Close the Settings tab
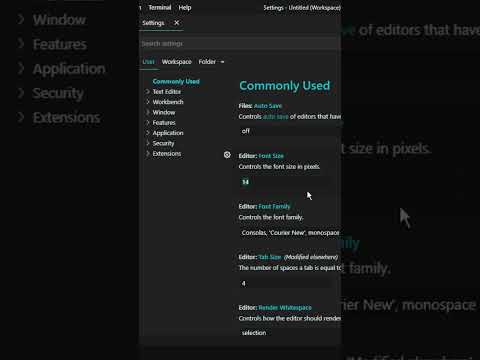 tap(177, 23)
